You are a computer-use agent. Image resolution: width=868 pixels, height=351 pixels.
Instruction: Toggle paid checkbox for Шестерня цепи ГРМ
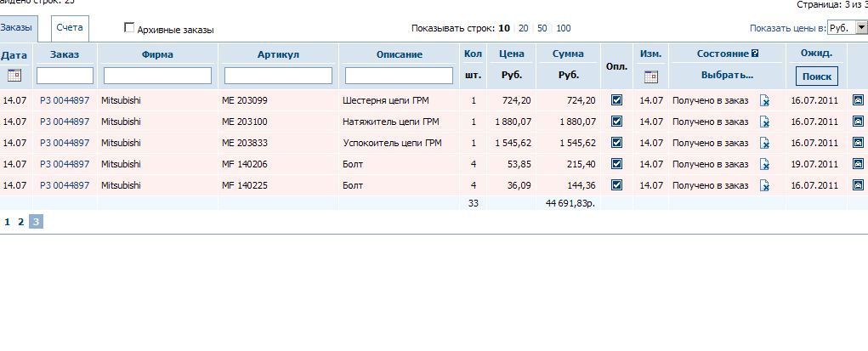(x=616, y=100)
